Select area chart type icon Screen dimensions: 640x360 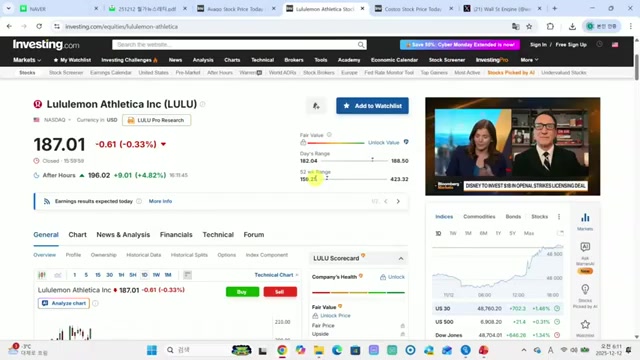pyautogui.click(x=58, y=275)
